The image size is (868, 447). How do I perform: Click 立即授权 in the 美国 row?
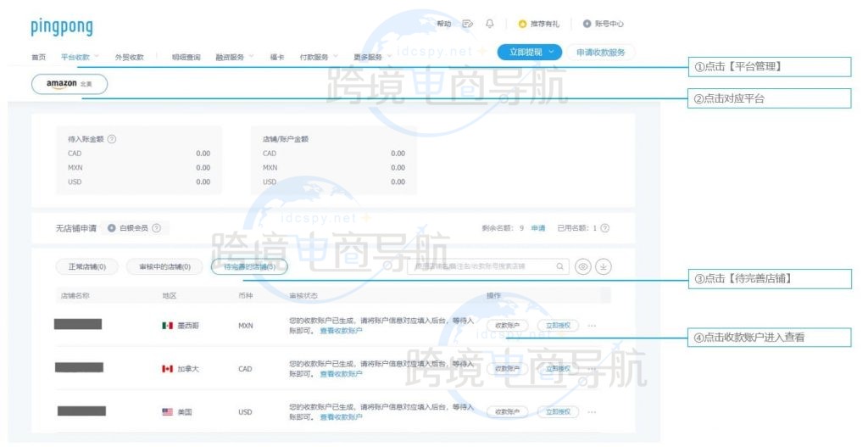(x=558, y=412)
